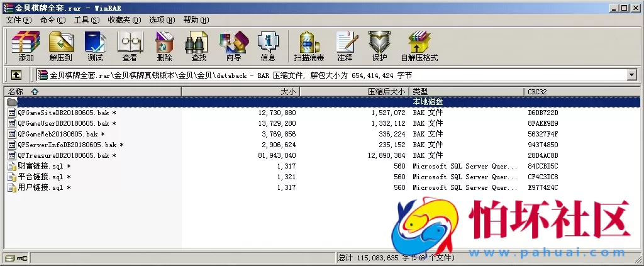Sort by 大小 column header
Image resolution: width=644 pixels, height=266 pixels.
pyautogui.click(x=241, y=92)
